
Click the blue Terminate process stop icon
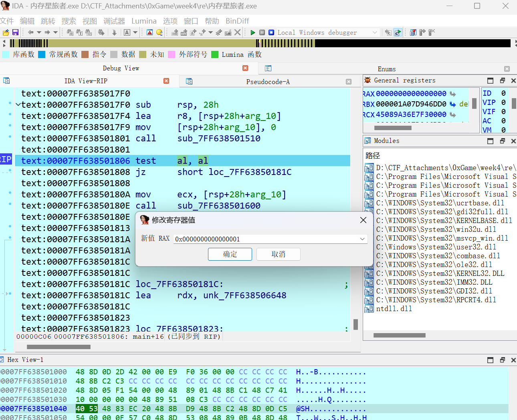click(271, 32)
